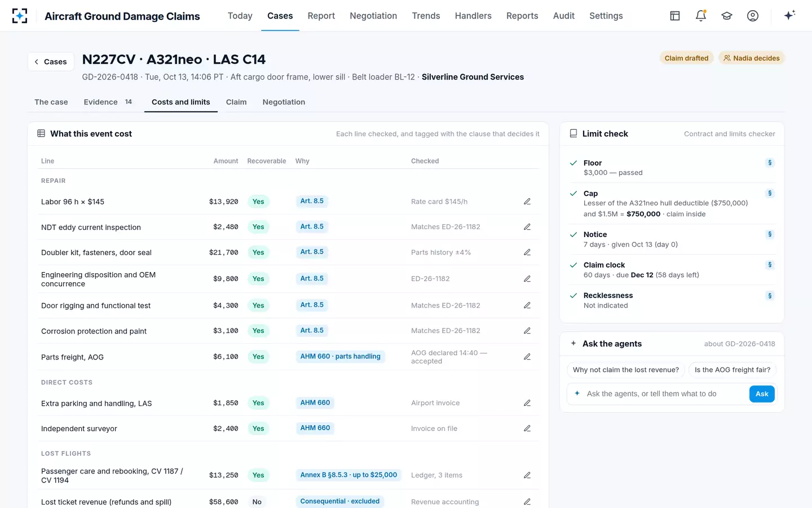This screenshot has width=812, height=508.
Task: Open the Annex B §8.5.3 clause tag
Action: tap(348, 475)
